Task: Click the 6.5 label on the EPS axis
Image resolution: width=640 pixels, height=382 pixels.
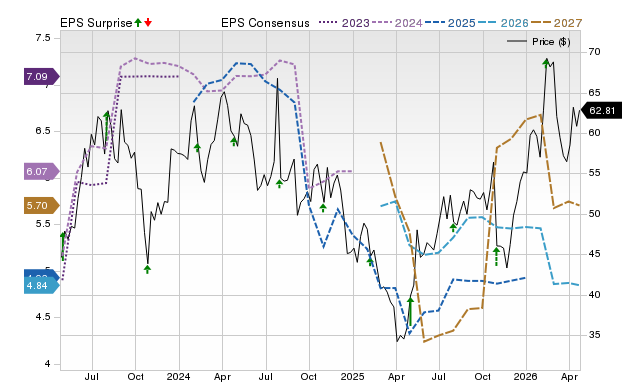Action: [43, 131]
